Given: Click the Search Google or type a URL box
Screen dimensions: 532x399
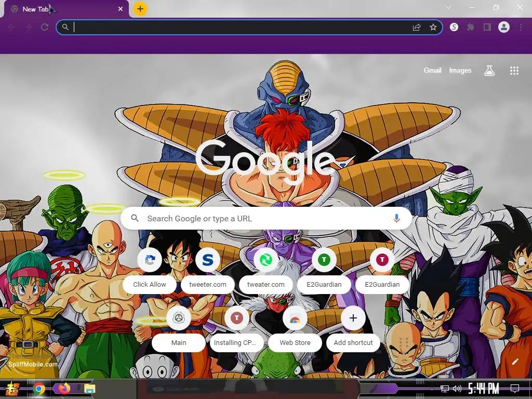Looking at the screenshot, I should point(267,219).
